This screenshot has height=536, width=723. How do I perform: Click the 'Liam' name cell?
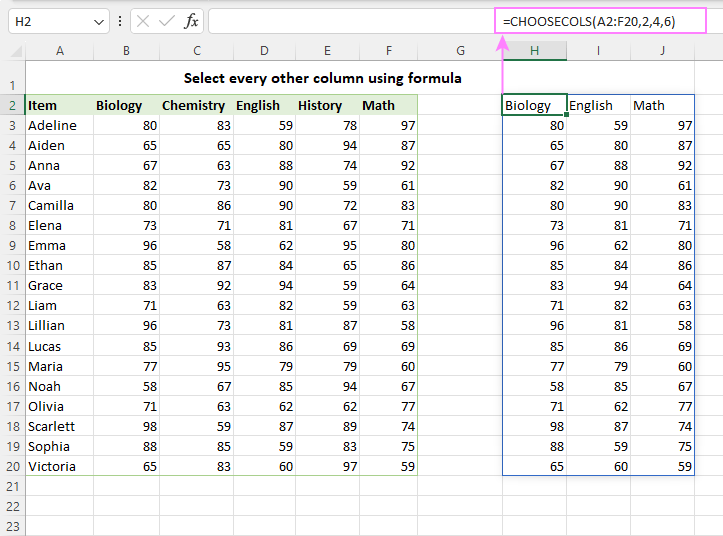tap(59, 305)
